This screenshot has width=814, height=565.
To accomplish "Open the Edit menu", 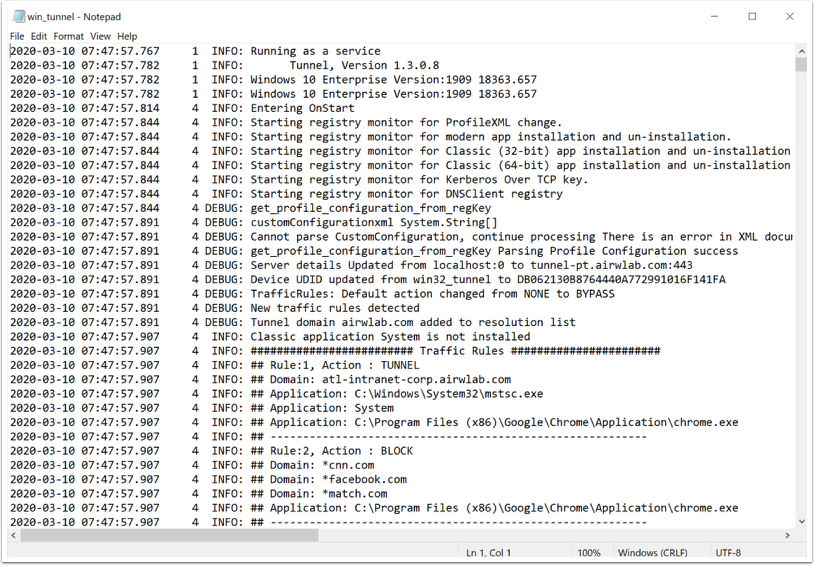I will (39, 36).
